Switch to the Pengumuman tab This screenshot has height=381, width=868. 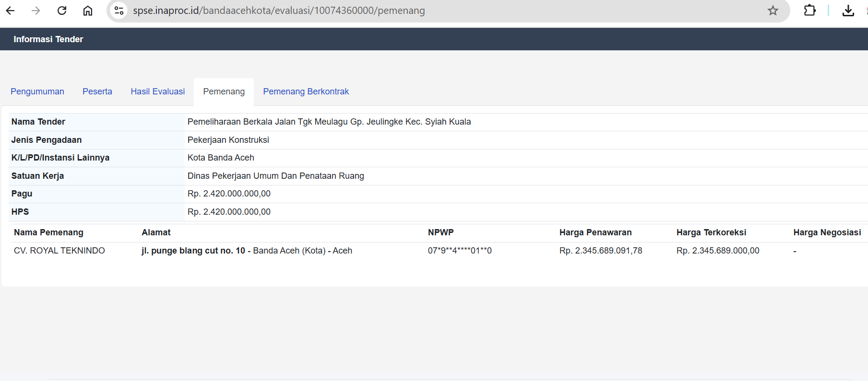point(37,92)
